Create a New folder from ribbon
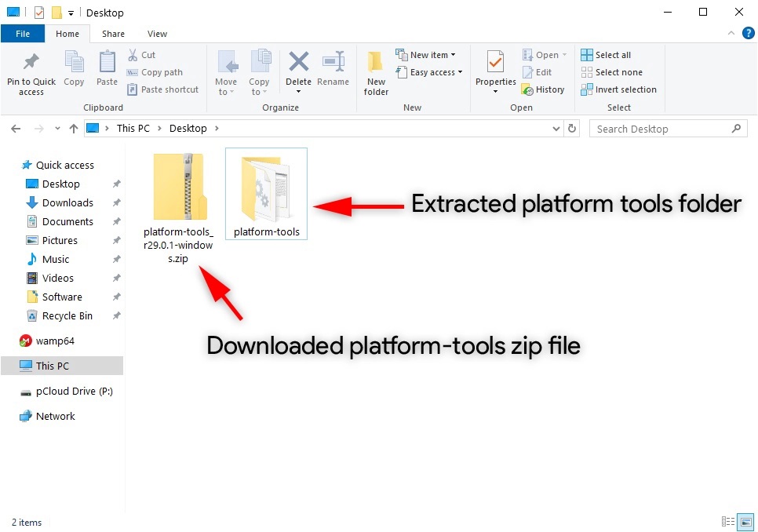This screenshot has width=758, height=532. click(376, 63)
